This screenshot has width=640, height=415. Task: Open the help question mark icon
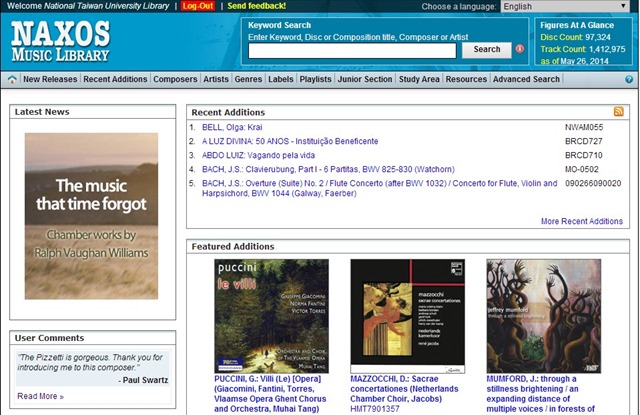pos(629,79)
